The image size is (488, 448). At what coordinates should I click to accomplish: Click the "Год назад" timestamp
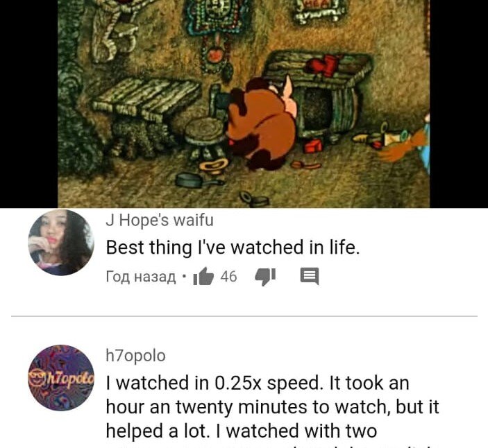141,277
